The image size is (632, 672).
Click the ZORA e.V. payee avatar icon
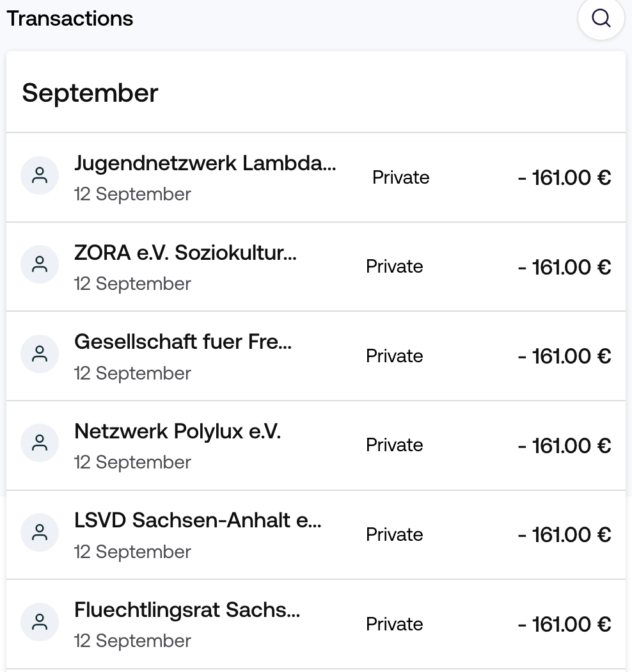(40, 264)
